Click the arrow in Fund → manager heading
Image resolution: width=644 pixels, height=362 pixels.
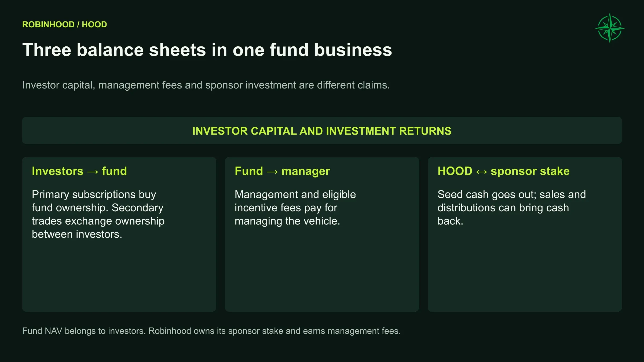coord(272,172)
